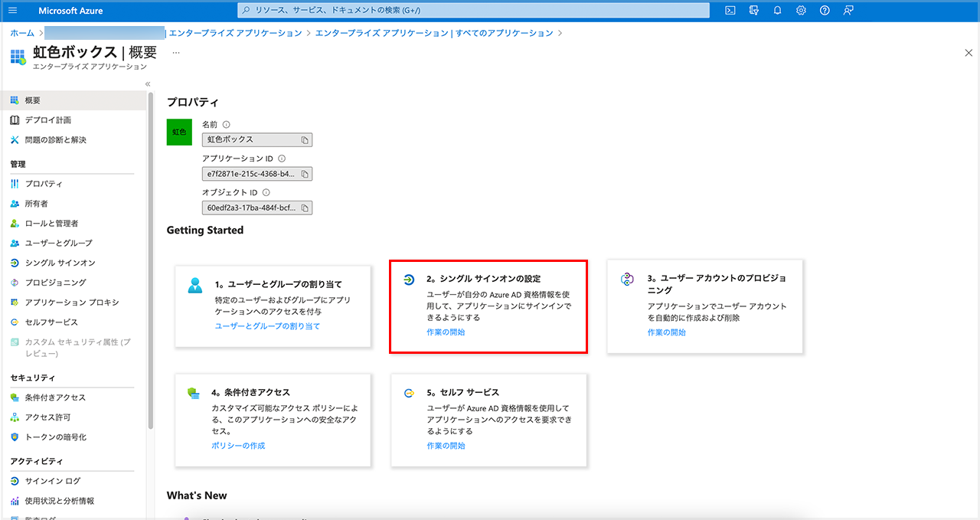The height and width of the screenshot is (520, 980).
Task: Copy the オブジェクト ID value
Action: (305, 208)
